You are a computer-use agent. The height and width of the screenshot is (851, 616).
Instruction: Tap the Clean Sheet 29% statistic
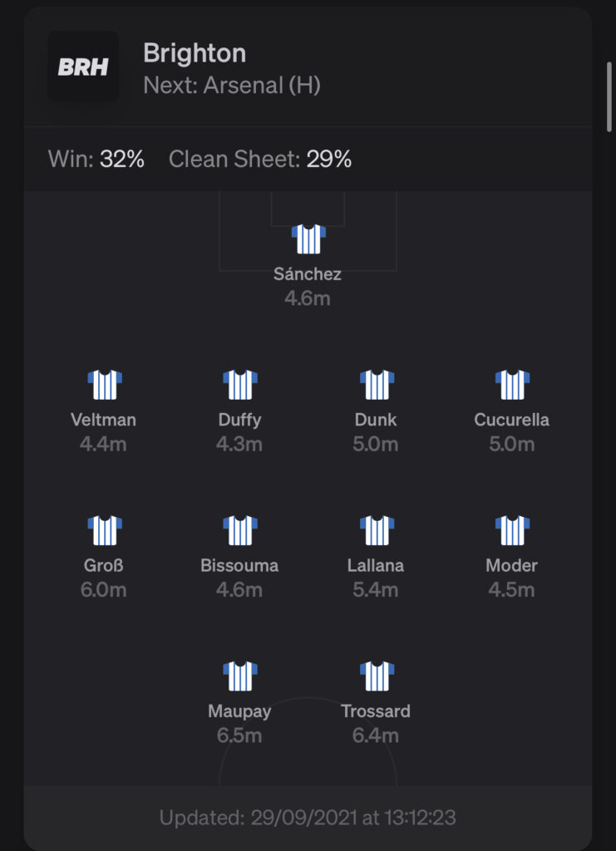tap(260, 159)
